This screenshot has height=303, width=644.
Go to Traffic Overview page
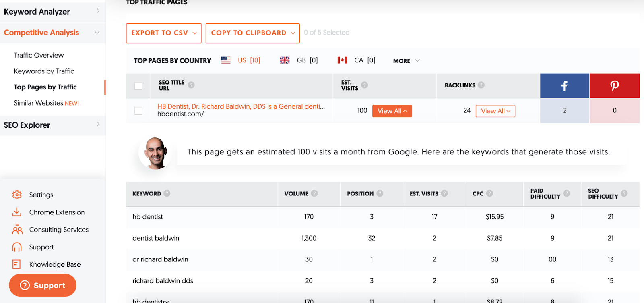click(39, 55)
